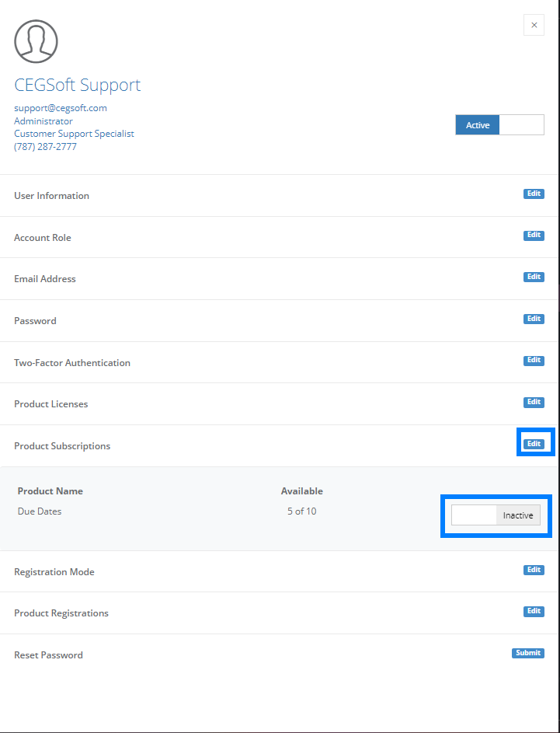Image resolution: width=560 pixels, height=733 pixels.
Task: Click the CEGSoft Support name heading
Action: (x=77, y=85)
